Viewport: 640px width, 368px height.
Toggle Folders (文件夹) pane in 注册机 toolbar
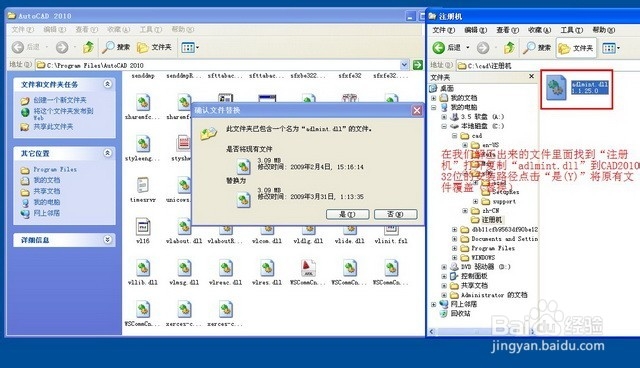click(576, 48)
